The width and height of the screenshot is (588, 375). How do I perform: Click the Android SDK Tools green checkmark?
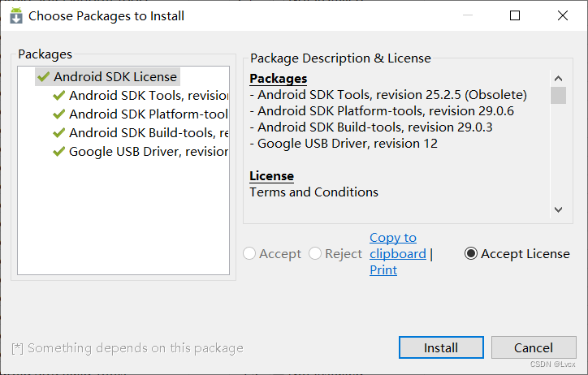58,96
